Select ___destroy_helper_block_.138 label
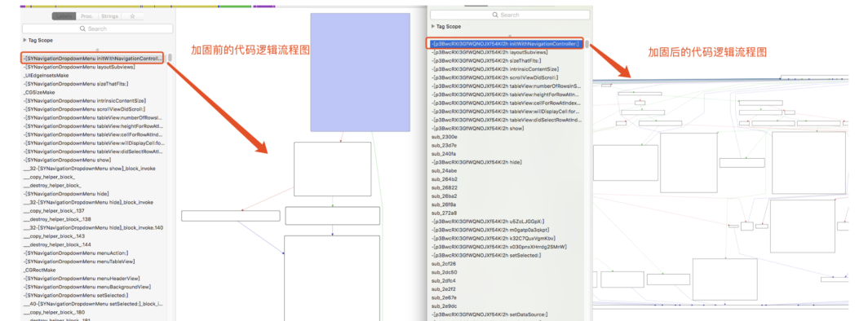The height and width of the screenshot is (321, 868). (x=56, y=219)
